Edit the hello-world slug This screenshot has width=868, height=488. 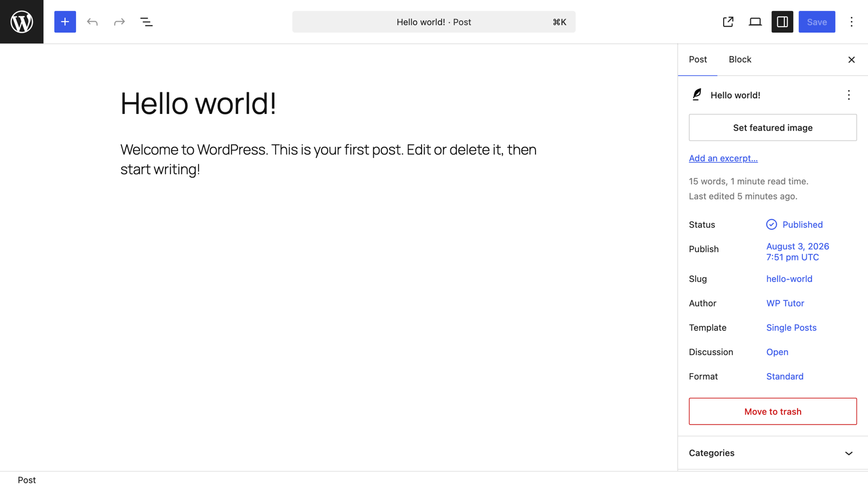789,279
